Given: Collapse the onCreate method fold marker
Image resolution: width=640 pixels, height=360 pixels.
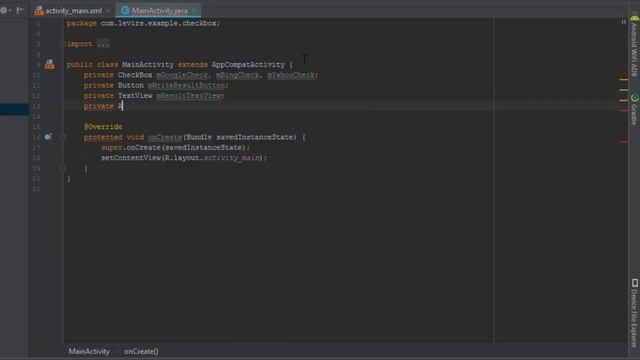Looking at the screenshot, I should tap(62, 137).
